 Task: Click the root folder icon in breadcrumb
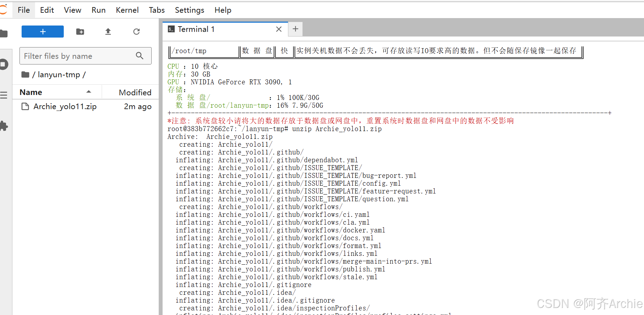[x=25, y=75]
